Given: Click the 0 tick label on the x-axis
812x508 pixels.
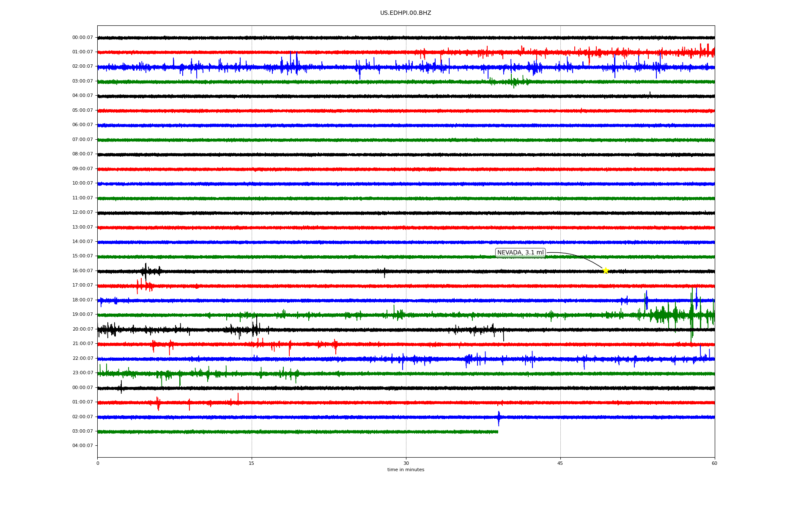Looking at the screenshot, I should 98,463.
